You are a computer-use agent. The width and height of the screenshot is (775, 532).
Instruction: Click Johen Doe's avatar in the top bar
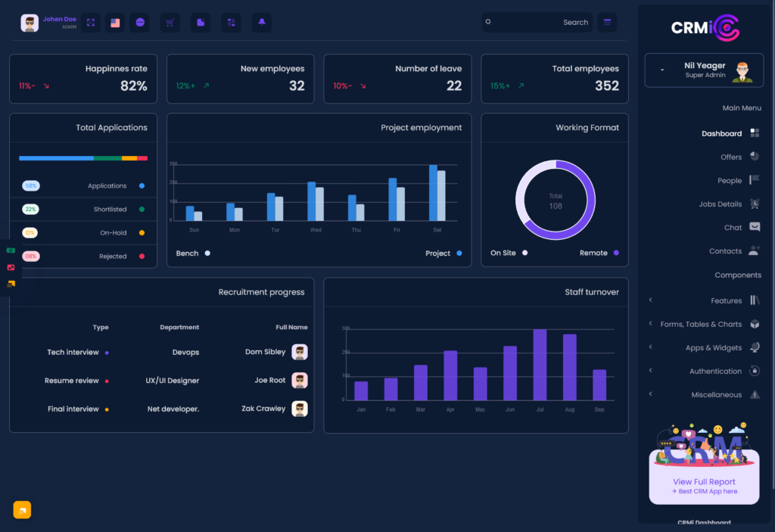pos(30,23)
